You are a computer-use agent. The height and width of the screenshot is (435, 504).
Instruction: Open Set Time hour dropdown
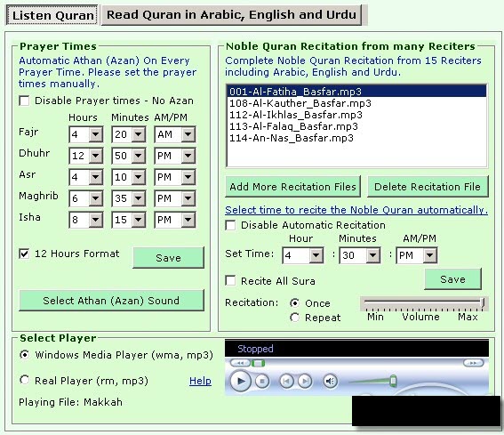tap(316, 255)
